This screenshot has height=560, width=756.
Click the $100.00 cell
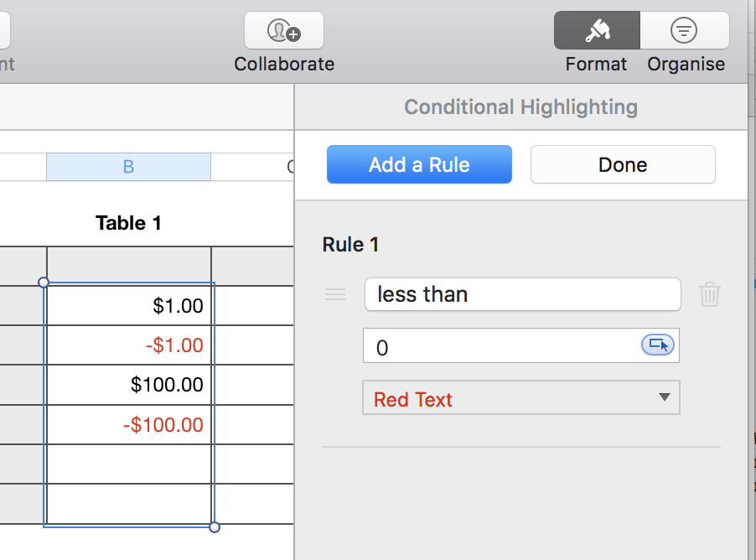click(x=129, y=385)
